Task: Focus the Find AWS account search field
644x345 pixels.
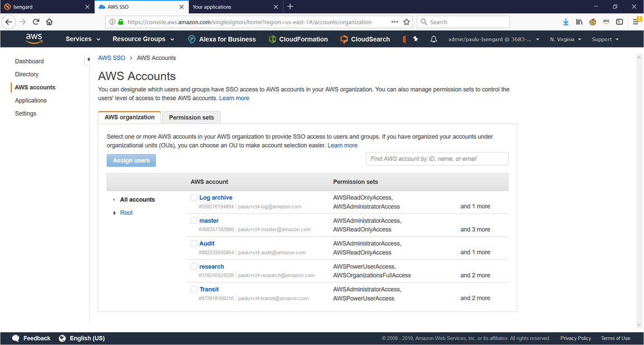Action: point(437,159)
